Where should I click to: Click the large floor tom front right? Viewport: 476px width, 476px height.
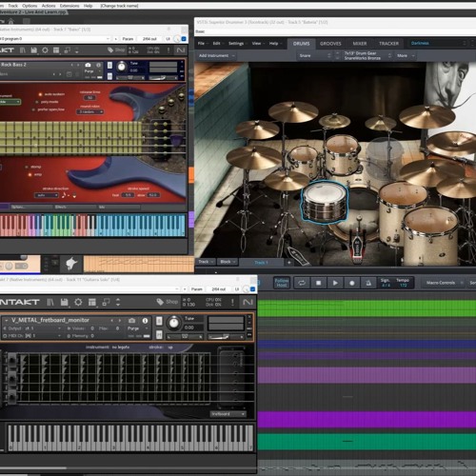[x=431, y=236]
